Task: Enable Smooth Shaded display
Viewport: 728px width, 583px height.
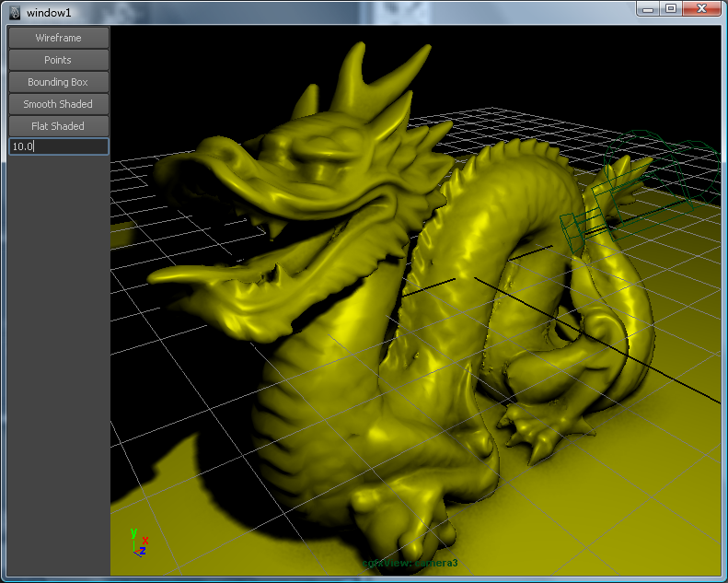Action: point(59,104)
